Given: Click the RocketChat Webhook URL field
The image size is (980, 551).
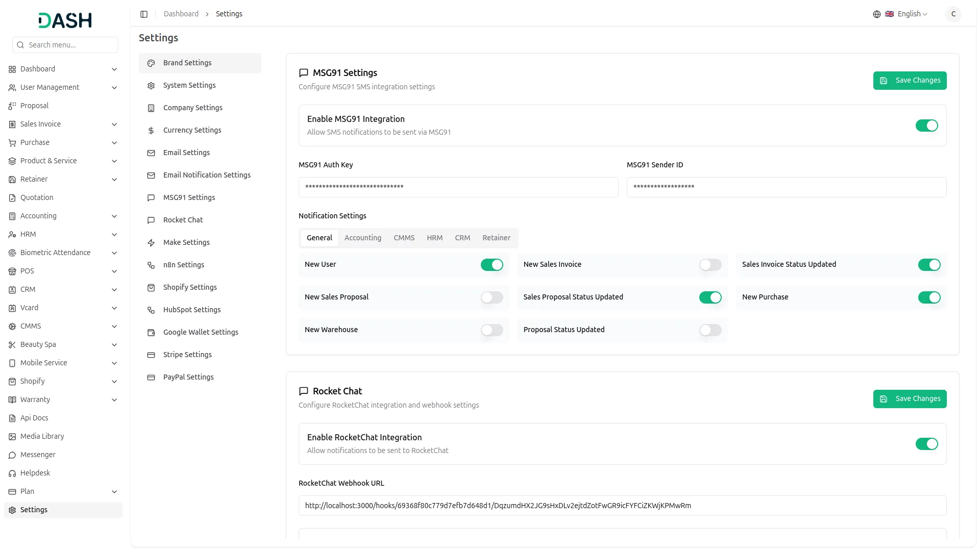Looking at the screenshot, I should [622, 506].
